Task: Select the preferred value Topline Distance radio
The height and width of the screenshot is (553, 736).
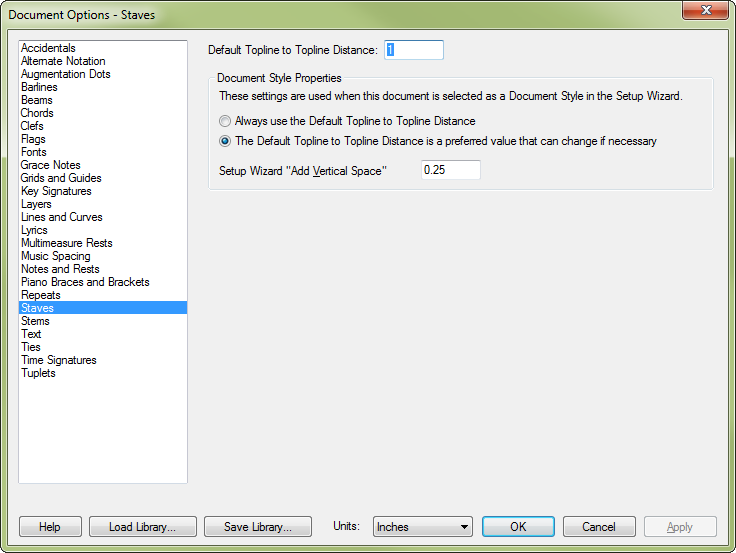Action: [226, 141]
